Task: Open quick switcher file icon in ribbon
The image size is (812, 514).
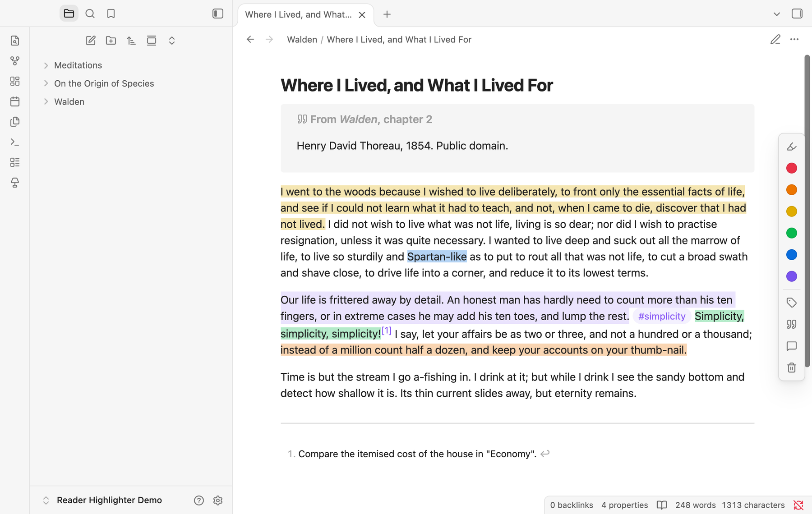Action: click(x=15, y=41)
